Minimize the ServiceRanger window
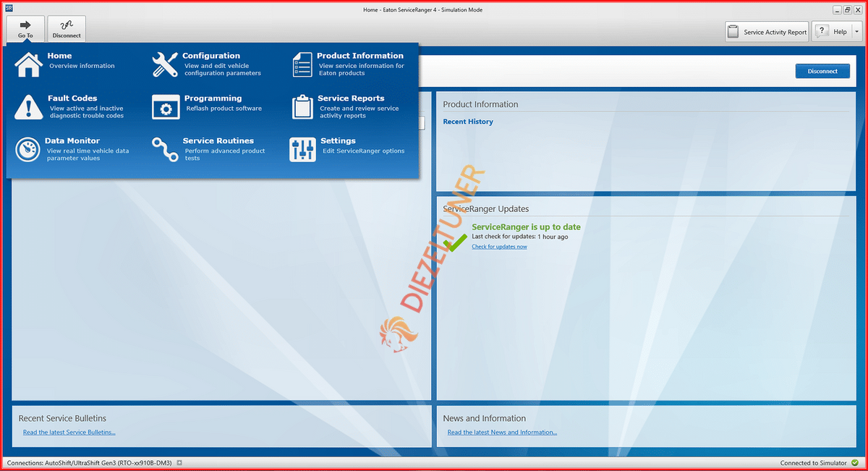Viewport: 868px width, 471px height. pos(837,9)
